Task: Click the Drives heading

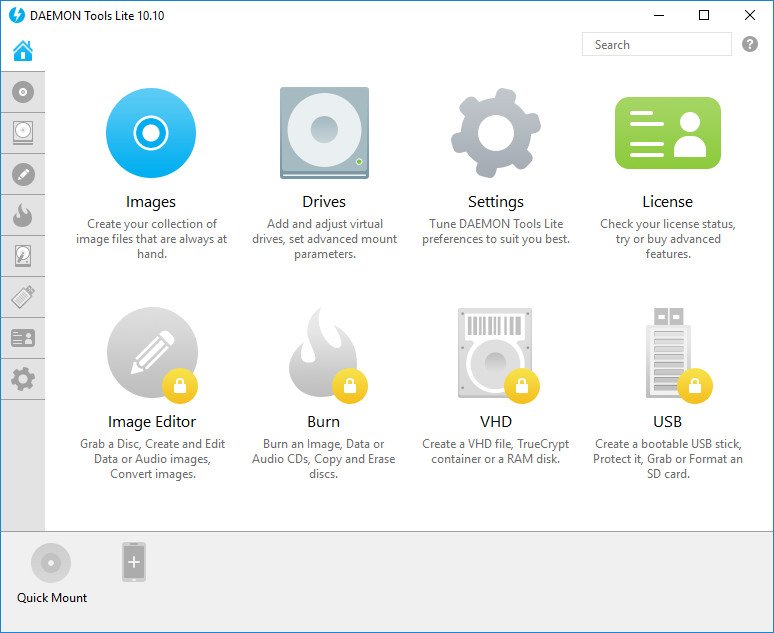Action: [324, 202]
